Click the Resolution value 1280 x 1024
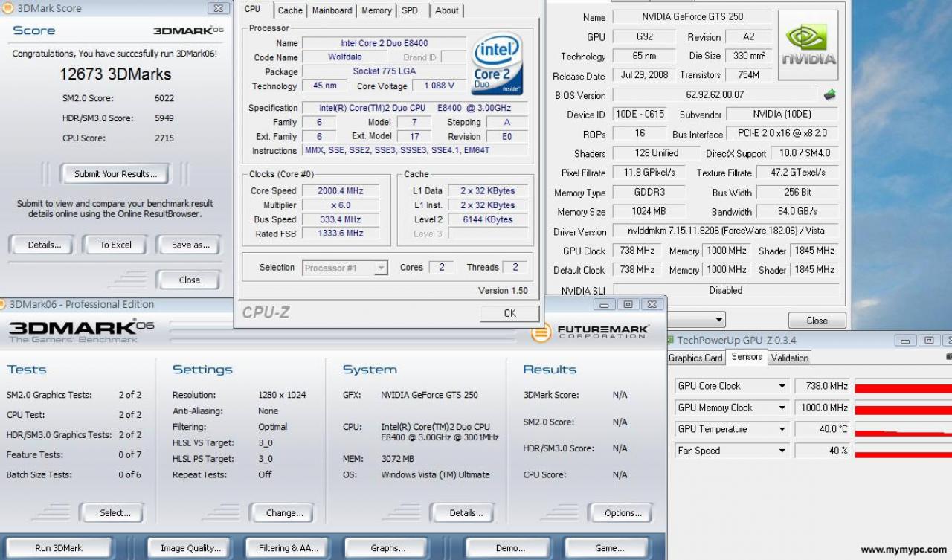This screenshot has height=560, width=952. tap(282, 395)
